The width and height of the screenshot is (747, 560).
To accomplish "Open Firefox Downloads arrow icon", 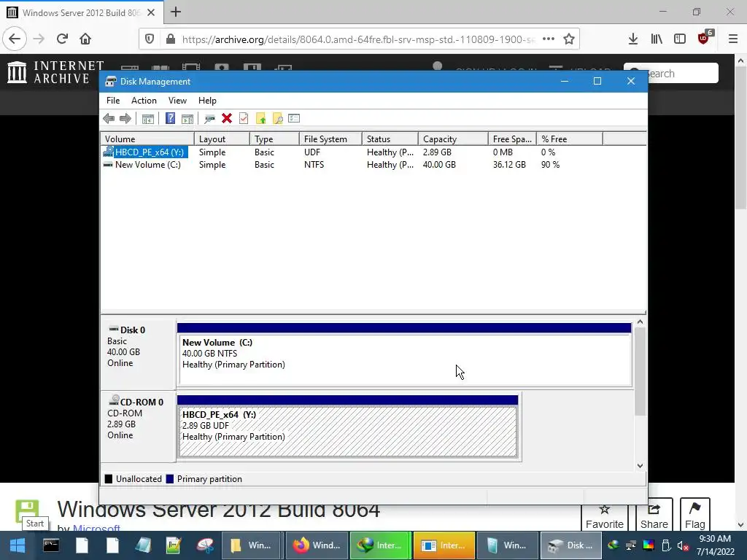I will coord(632,39).
